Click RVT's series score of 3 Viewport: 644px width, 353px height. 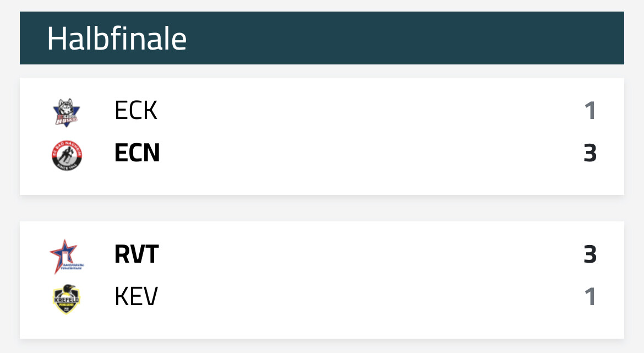[x=590, y=254]
